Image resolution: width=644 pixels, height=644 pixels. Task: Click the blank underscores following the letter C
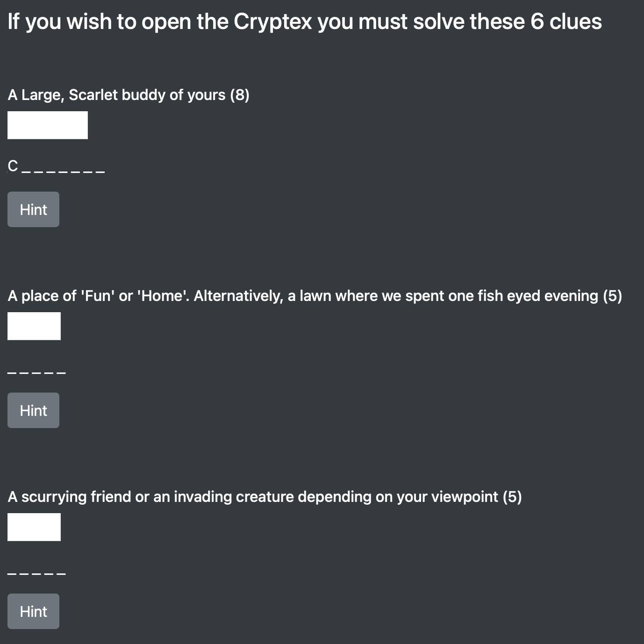(x=63, y=171)
